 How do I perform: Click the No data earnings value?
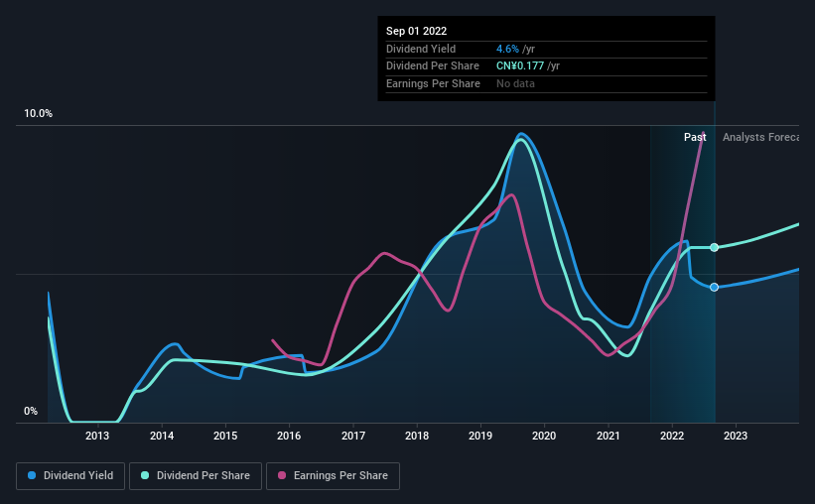tap(515, 83)
